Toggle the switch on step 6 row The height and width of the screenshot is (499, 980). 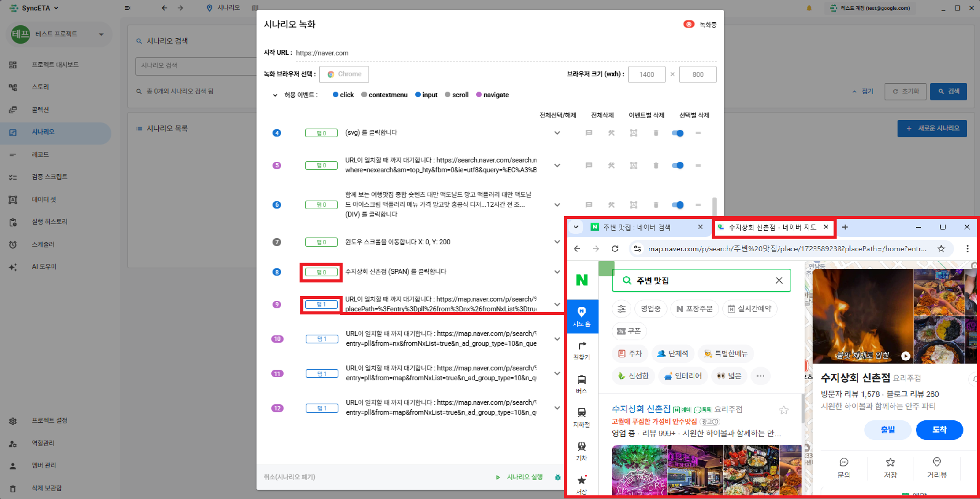click(677, 205)
